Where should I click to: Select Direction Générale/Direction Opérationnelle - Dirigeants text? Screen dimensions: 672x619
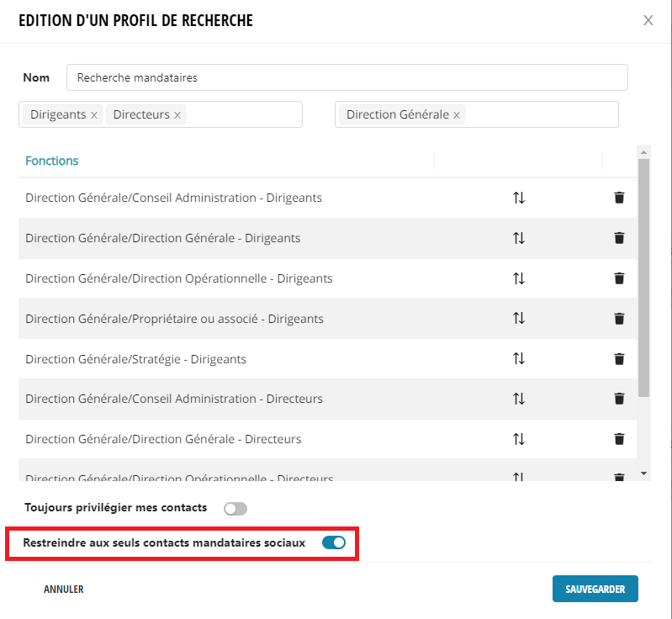(x=178, y=278)
